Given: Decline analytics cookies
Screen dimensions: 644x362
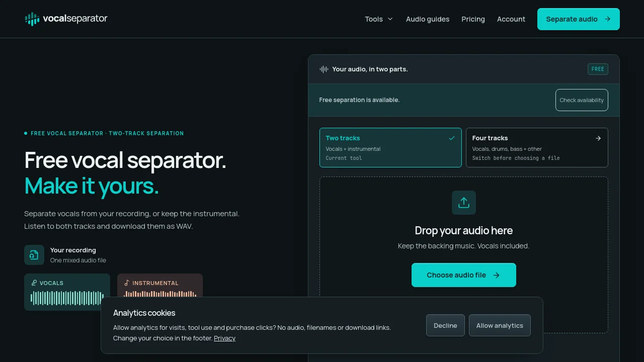Looking at the screenshot, I should pyautogui.click(x=445, y=325).
